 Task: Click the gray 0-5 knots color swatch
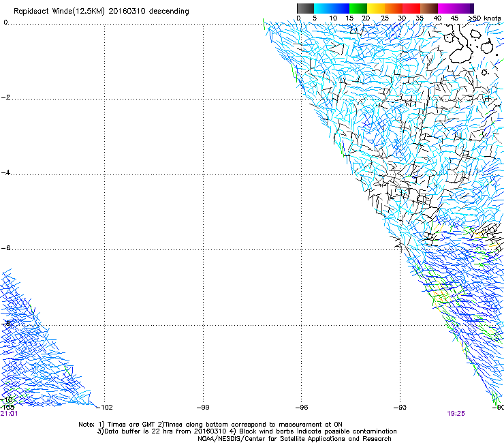pos(305,8)
